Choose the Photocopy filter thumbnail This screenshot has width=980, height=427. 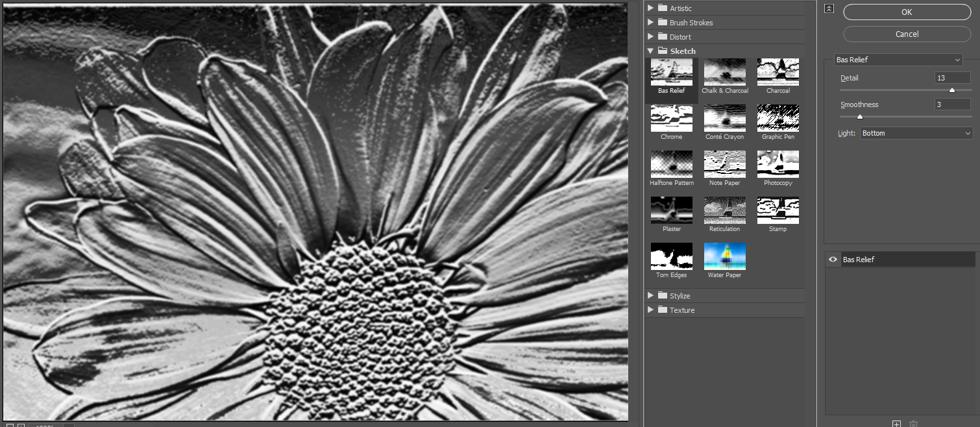778,164
